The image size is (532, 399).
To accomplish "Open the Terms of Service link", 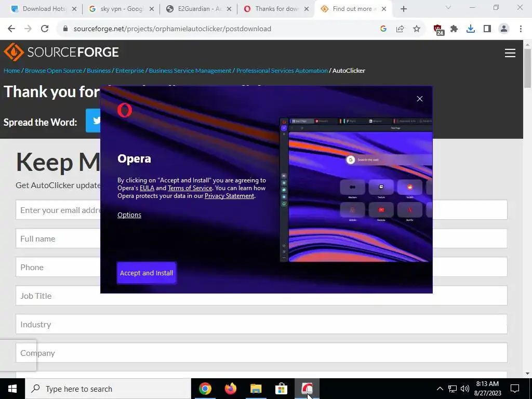I will pos(190,188).
